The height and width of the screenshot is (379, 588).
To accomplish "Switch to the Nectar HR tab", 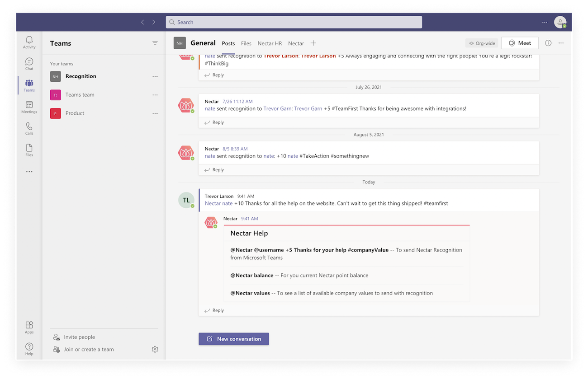I will click(270, 43).
